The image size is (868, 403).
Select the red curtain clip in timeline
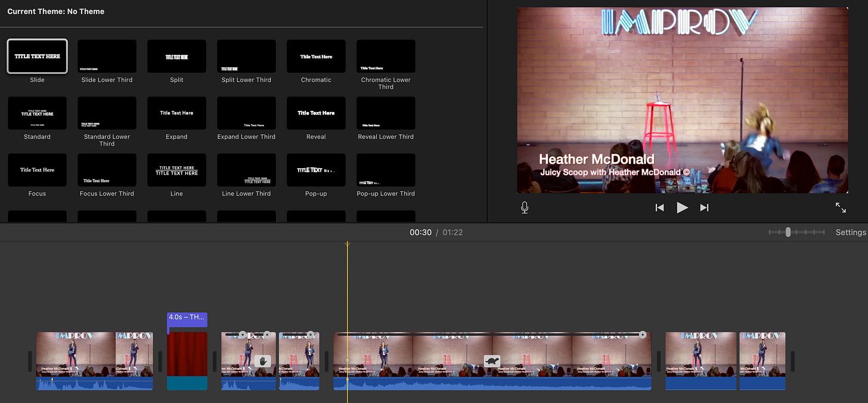point(187,361)
